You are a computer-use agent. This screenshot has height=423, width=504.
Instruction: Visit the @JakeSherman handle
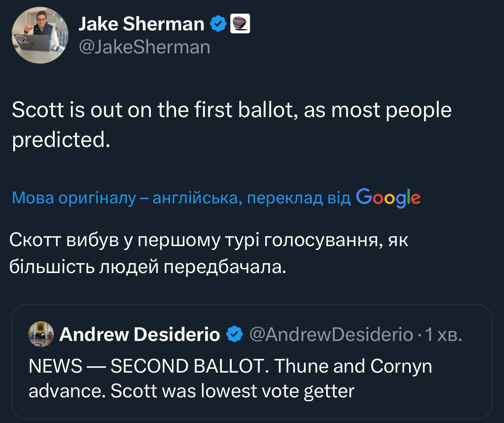(x=144, y=47)
